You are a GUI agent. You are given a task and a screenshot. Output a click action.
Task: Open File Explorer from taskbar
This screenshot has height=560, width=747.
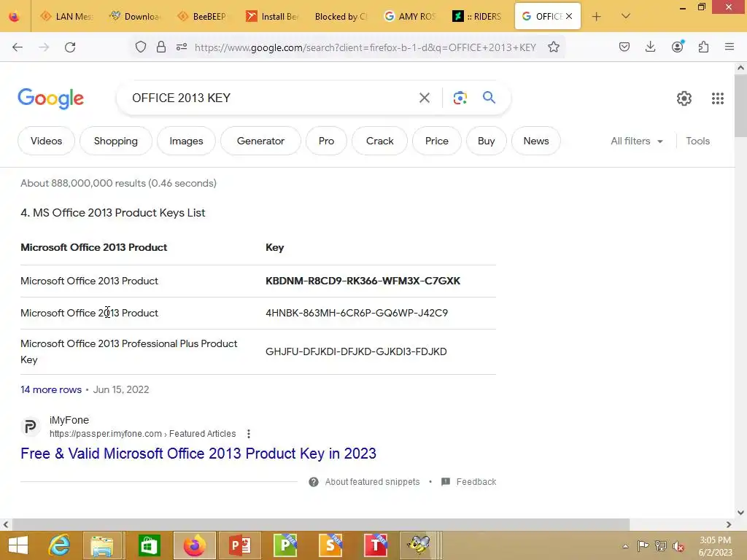(102, 545)
